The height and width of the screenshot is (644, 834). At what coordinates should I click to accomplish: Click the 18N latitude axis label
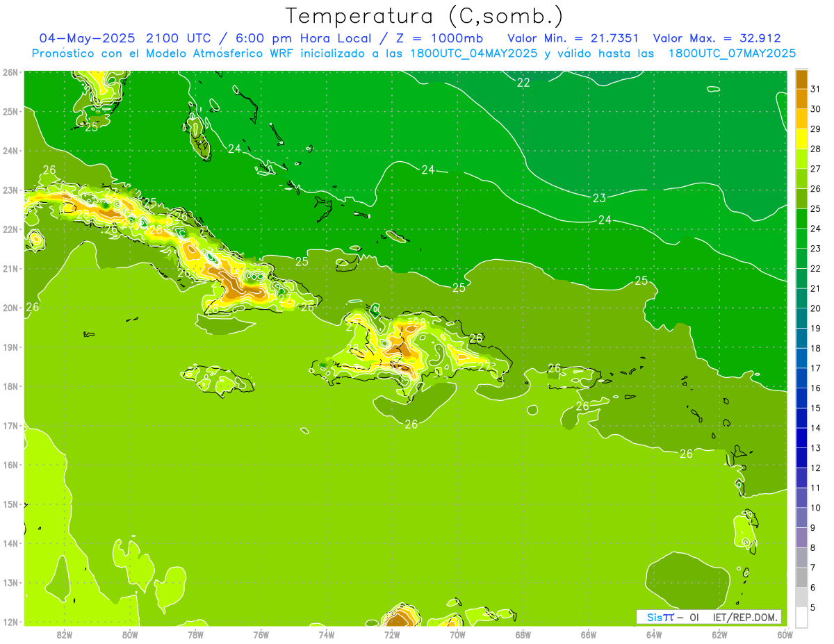tap(10, 386)
